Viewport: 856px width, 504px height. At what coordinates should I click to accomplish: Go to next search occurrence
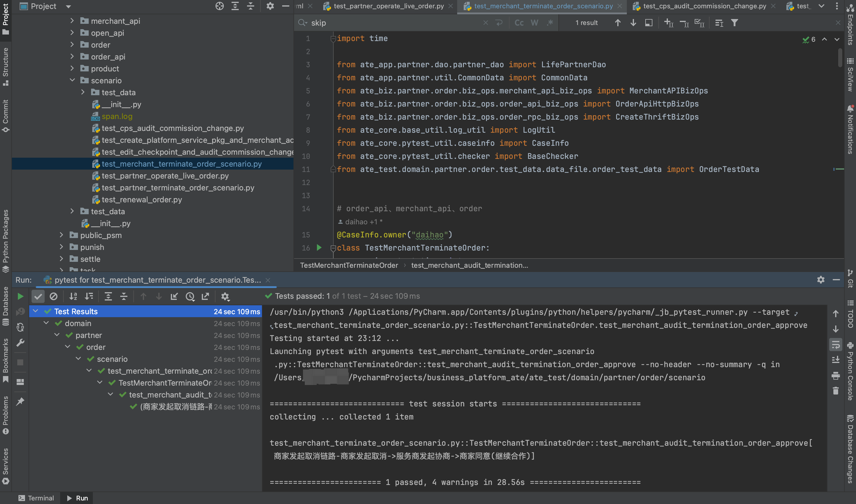[x=633, y=23]
